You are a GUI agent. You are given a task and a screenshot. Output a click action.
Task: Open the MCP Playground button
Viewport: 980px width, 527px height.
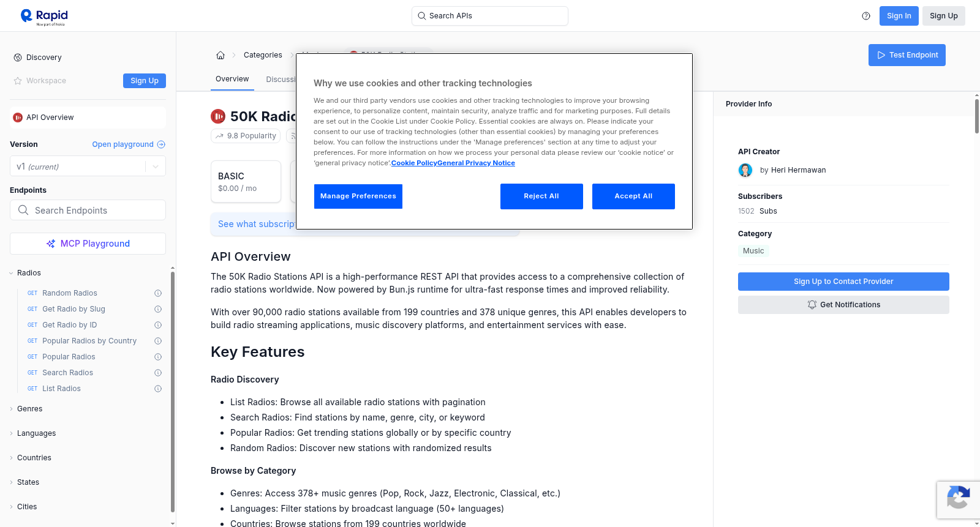88,244
